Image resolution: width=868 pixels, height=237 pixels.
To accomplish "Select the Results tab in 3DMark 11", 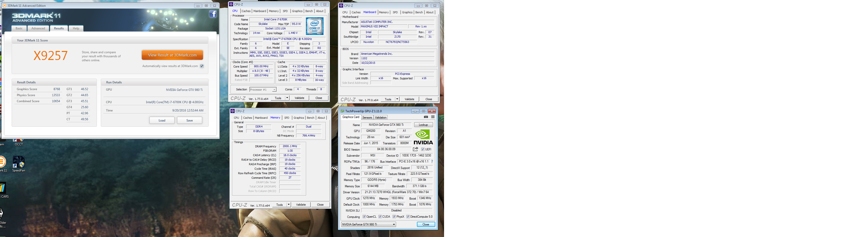I will (x=59, y=28).
